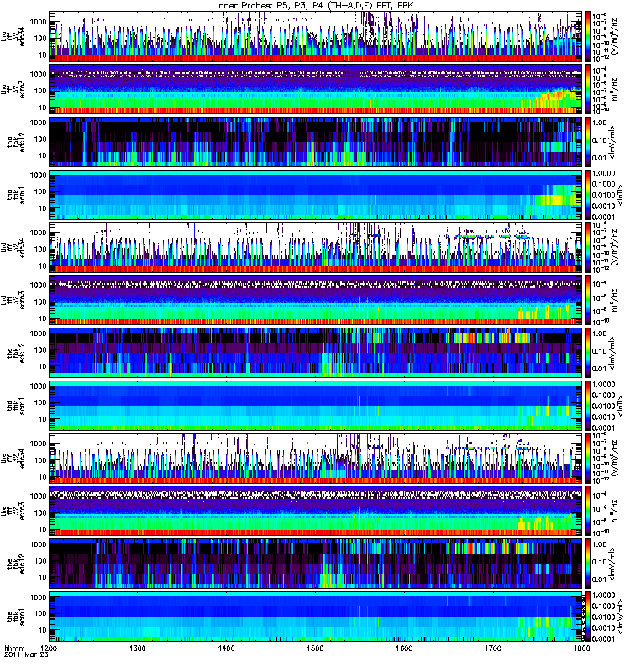630x672 pixels.
Task: Click 'nT²/Hz' unit label of tha scm3 color bar
Action: tap(614, 89)
